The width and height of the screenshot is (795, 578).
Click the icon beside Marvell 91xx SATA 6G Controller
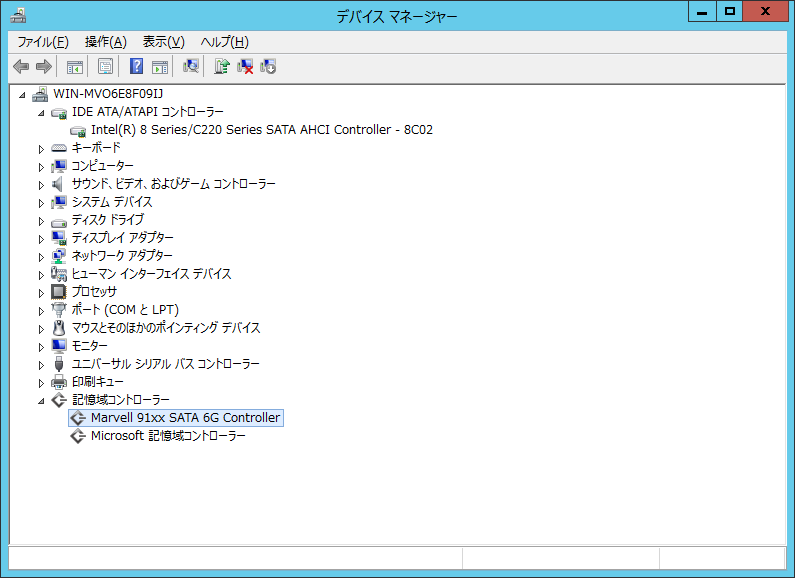point(78,418)
